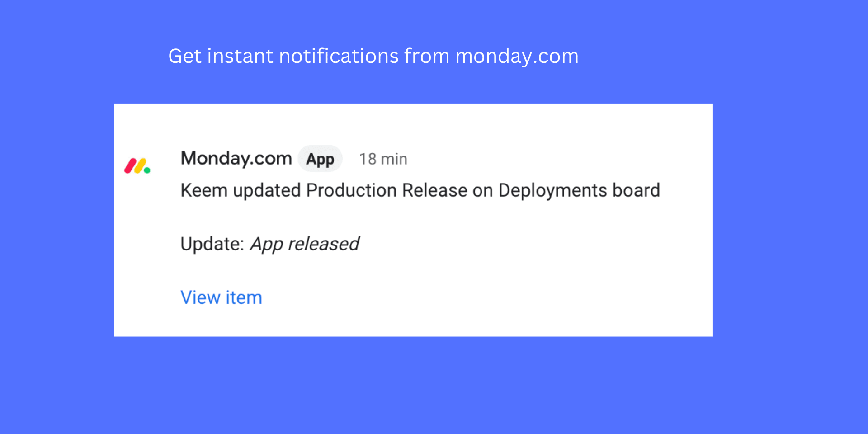868x434 pixels.
Task: Click the red stripe of monday logo
Action: 131,166
